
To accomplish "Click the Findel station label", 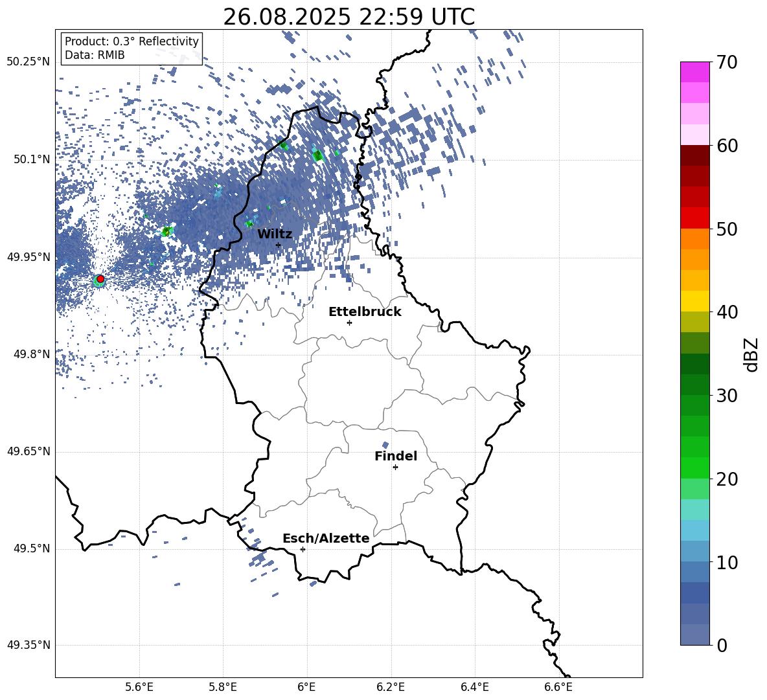I will [396, 456].
